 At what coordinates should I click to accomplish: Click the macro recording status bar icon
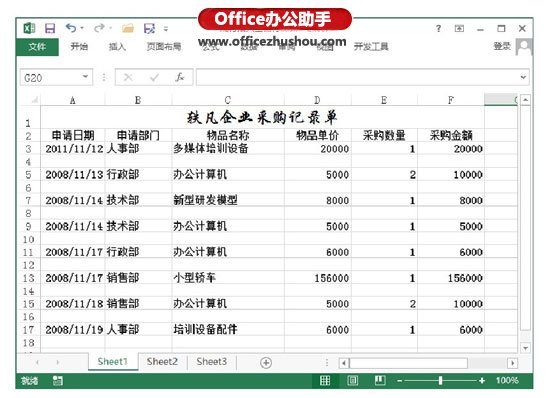pyautogui.click(x=58, y=380)
